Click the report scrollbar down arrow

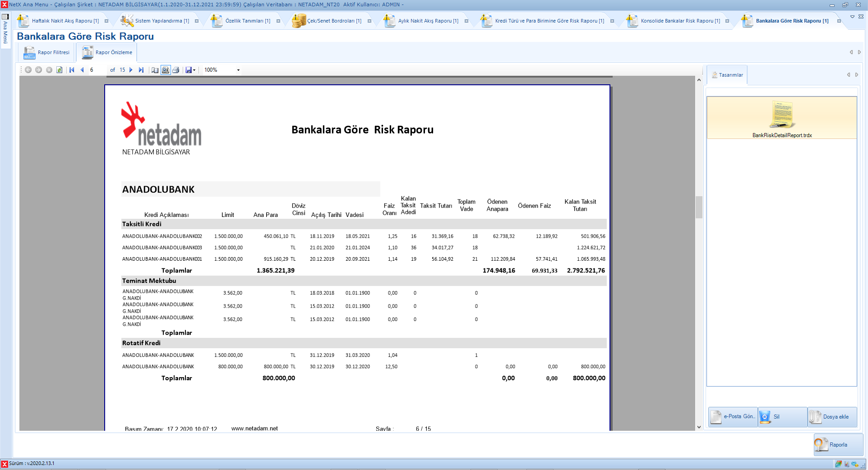coord(699,427)
